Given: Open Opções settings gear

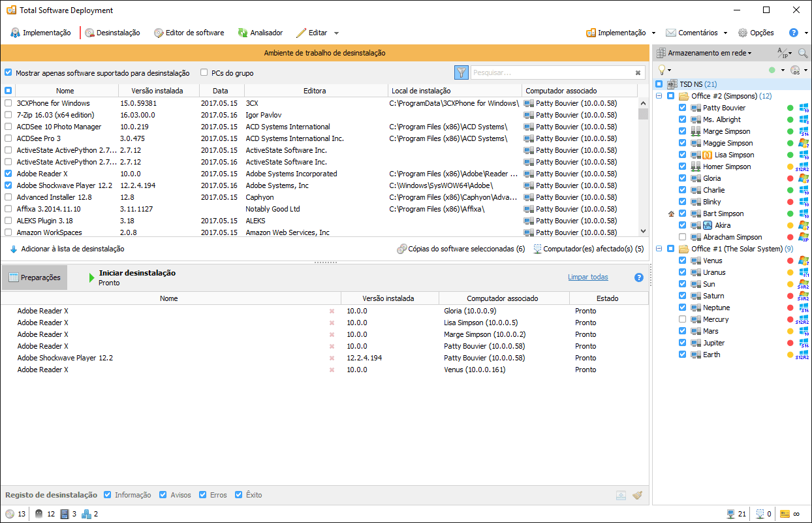Looking at the screenshot, I should tap(756, 33).
